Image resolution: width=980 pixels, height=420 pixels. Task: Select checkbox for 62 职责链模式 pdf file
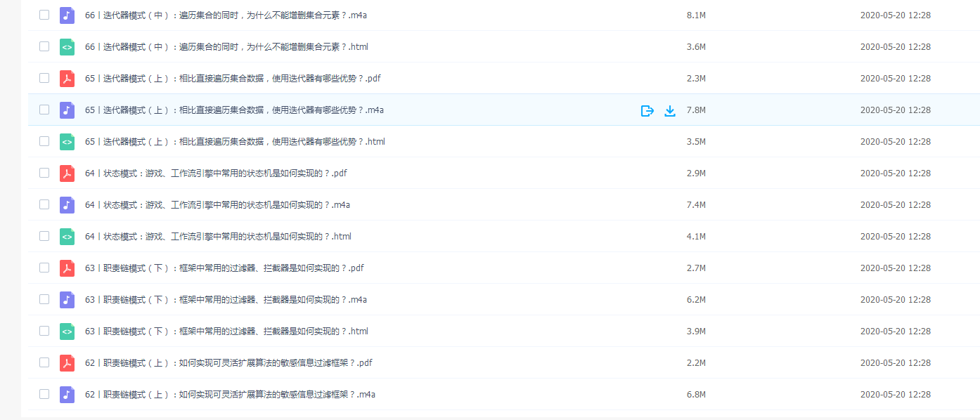[44, 362]
